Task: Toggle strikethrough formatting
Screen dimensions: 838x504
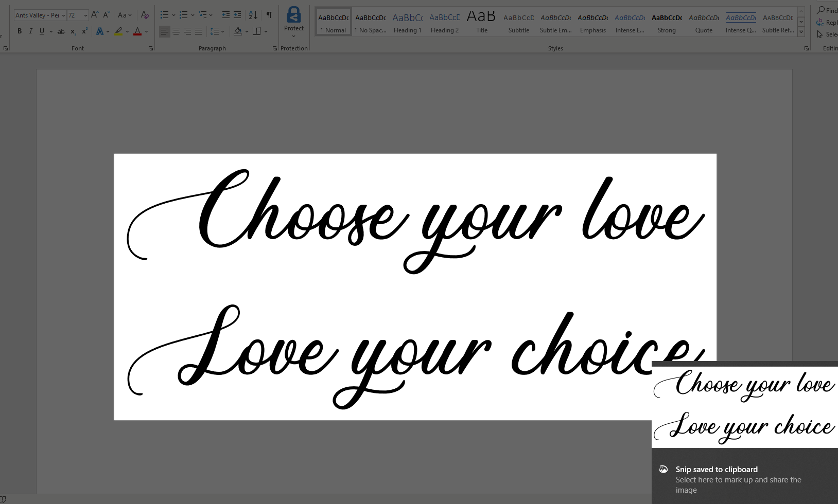Action: pyautogui.click(x=61, y=31)
